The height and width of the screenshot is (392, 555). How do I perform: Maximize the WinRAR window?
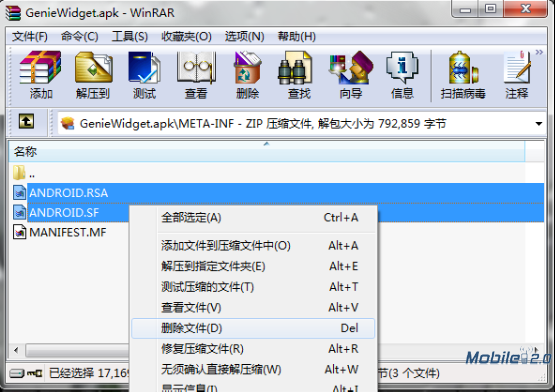point(491,9)
